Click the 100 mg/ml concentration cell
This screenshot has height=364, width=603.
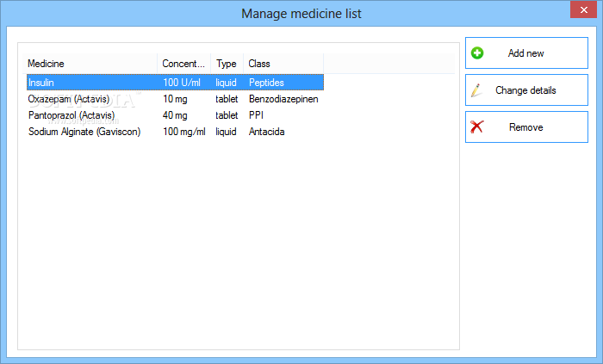pos(184,132)
